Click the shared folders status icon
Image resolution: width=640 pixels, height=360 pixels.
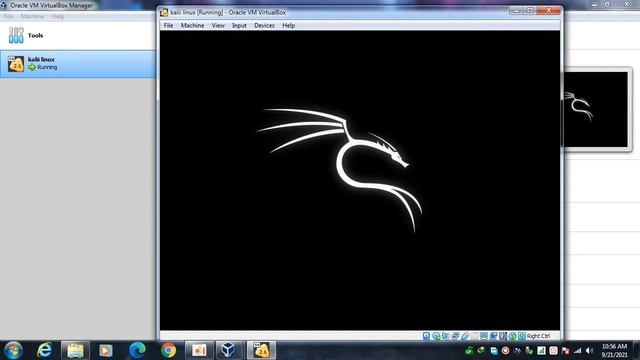(474, 336)
